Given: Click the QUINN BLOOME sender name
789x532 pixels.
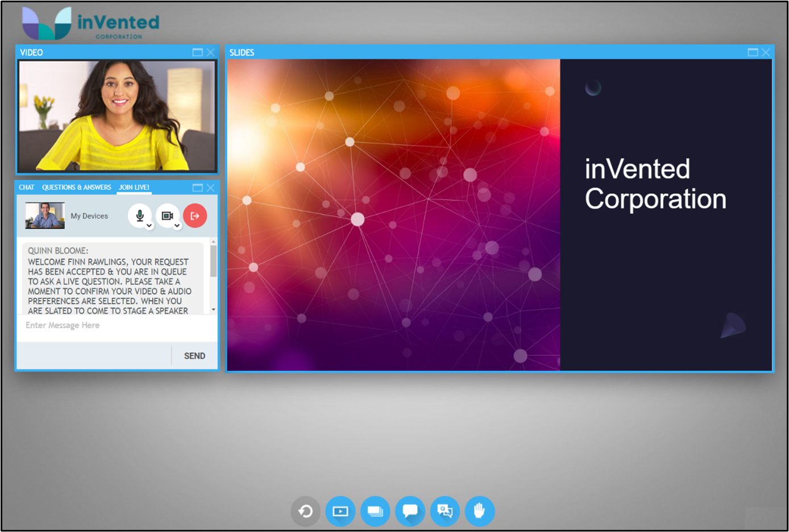Looking at the screenshot, I should [58, 251].
